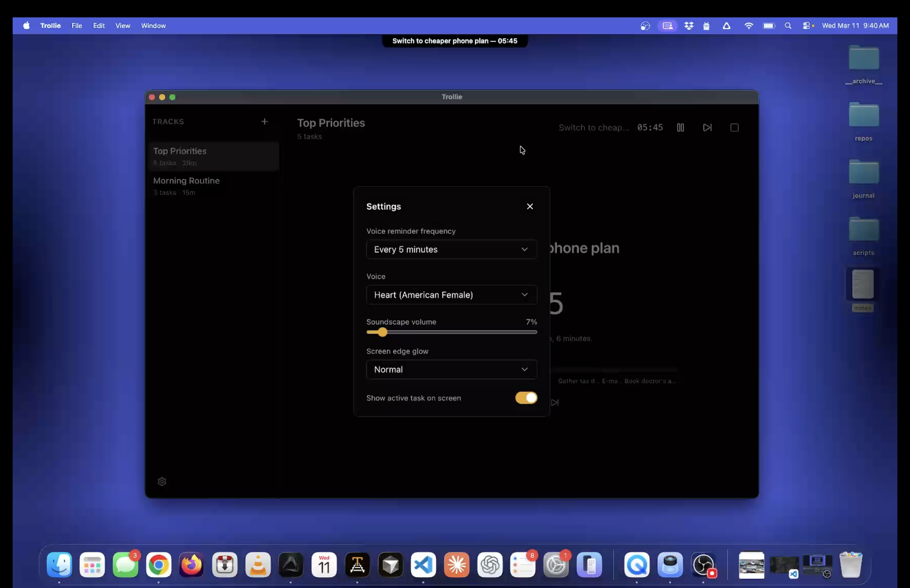The height and width of the screenshot is (588, 910).
Task: Skip to next task in header
Action: [707, 128]
